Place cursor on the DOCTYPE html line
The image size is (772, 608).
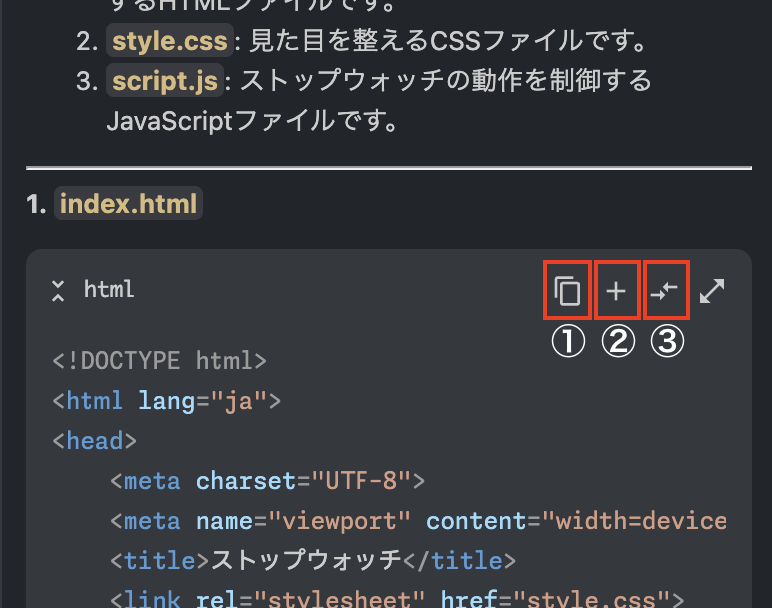click(160, 361)
